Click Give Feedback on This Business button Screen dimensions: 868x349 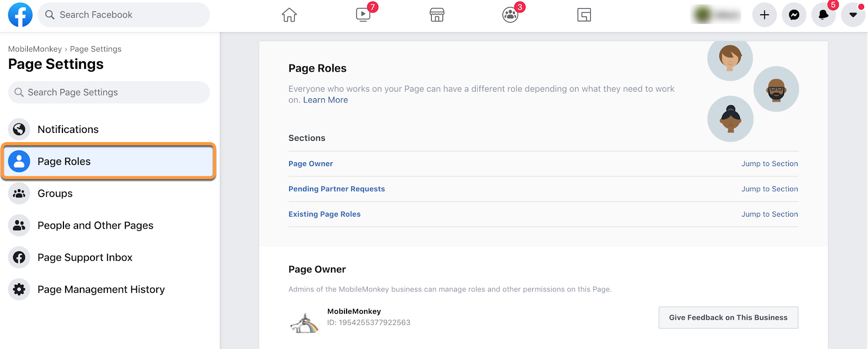(728, 318)
